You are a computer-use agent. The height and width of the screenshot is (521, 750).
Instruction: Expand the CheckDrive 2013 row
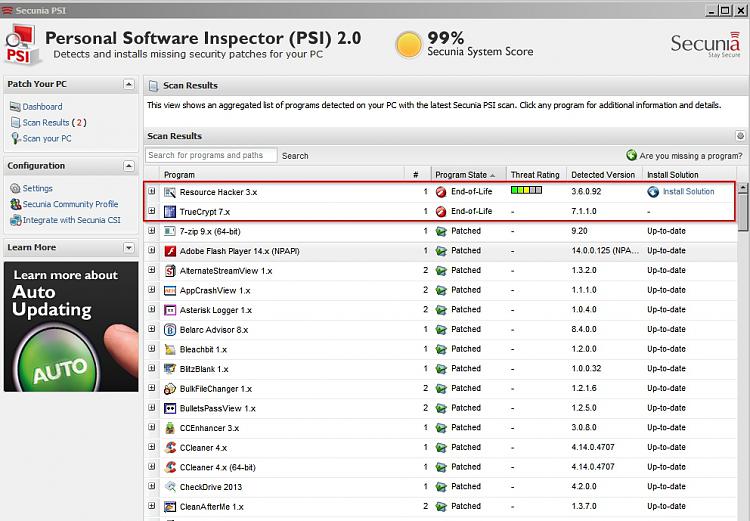click(x=152, y=486)
